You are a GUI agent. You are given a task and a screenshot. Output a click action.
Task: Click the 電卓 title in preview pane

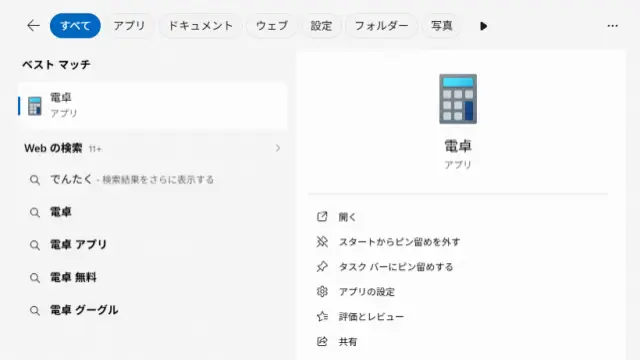(x=458, y=146)
